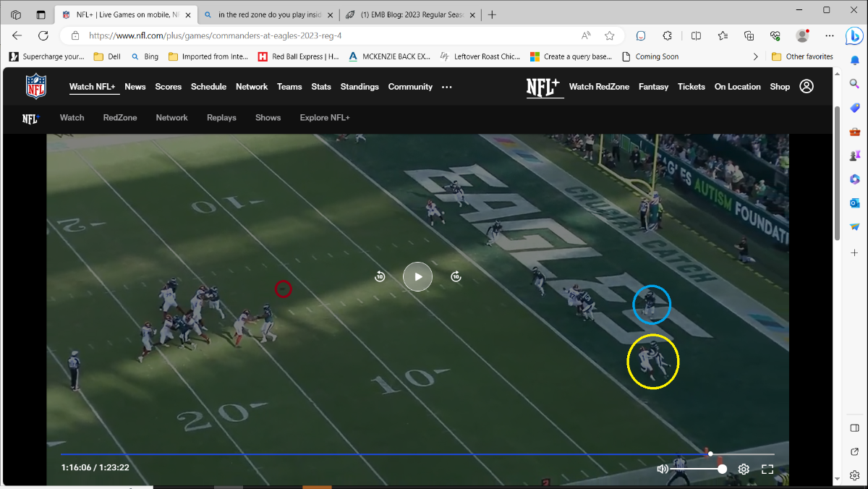This screenshot has width=868, height=489.
Task: Go to Watch RedZone
Action: coord(599,86)
